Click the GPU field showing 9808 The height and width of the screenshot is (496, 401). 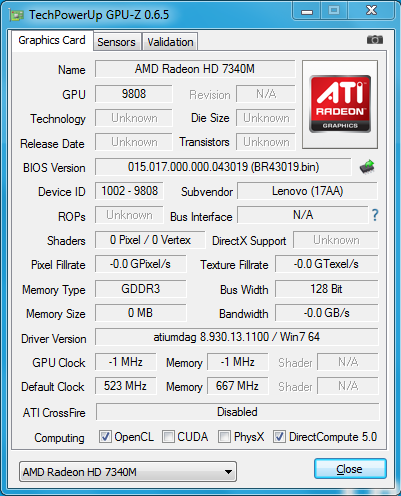pos(134,94)
